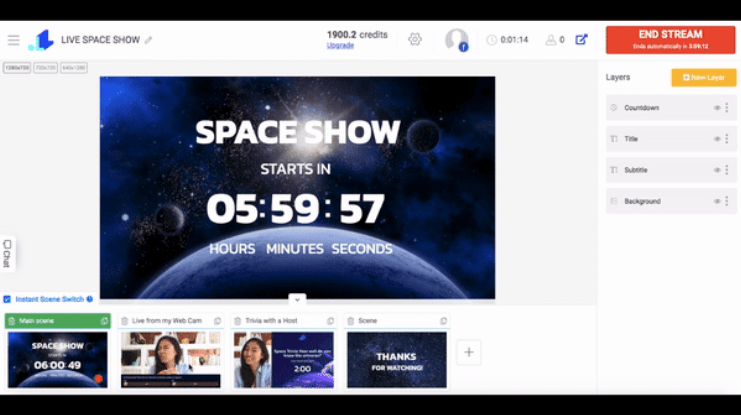
Task: Select the Subtitle layer name
Action: pos(636,170)
